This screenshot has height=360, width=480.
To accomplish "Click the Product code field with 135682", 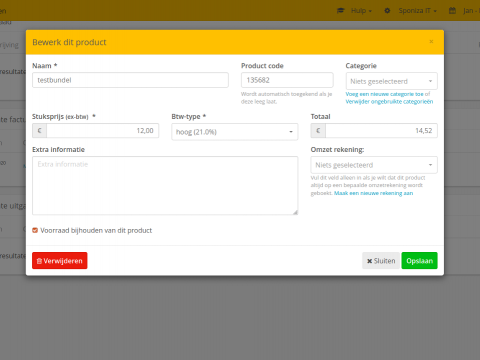I will [287, 80].
